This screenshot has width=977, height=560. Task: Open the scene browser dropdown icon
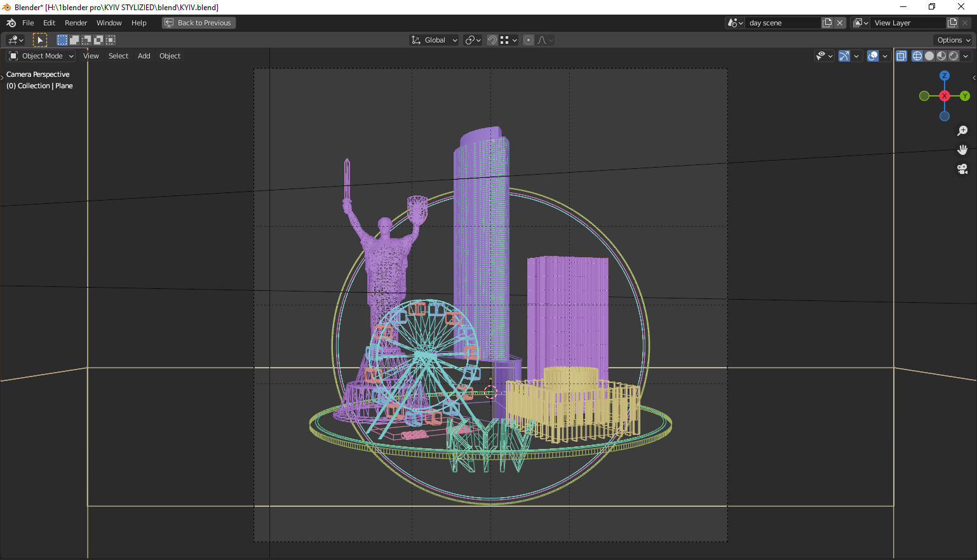point(735,23)
